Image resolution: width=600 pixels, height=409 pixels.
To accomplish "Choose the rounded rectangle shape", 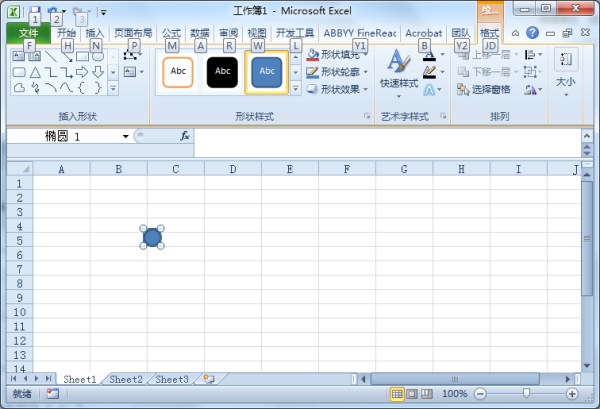I will (19, 72).
